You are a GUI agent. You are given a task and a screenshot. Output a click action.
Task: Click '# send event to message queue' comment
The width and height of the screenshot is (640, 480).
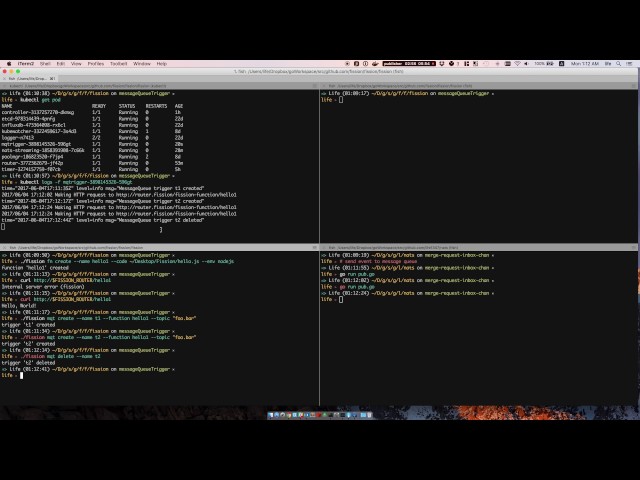click(378, 261)
